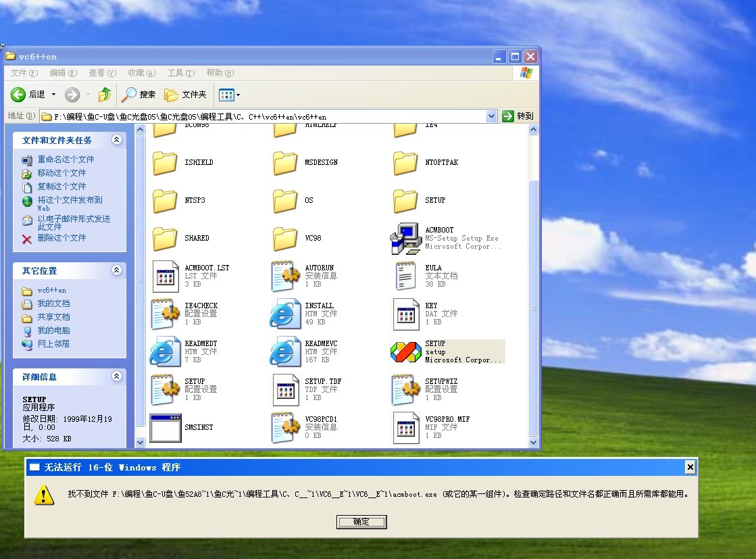Select the VC98 folder icon
This screenshot has width=756, height=559.
284,239
